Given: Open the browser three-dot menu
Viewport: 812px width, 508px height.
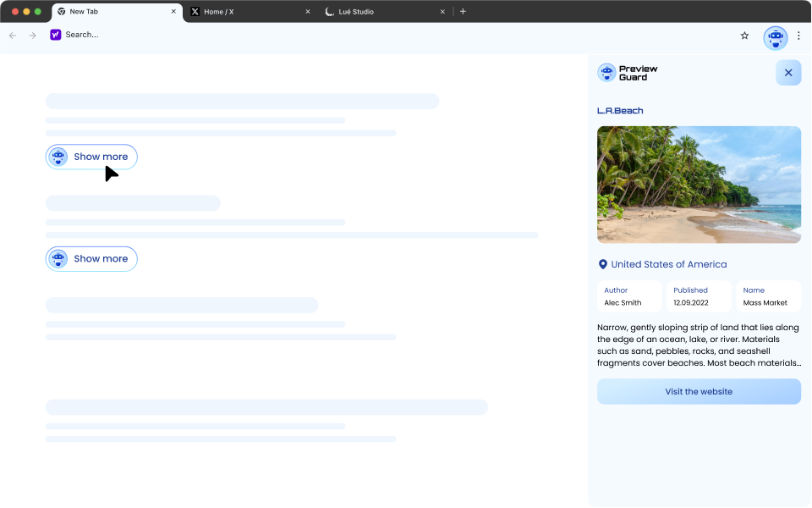Looking at the screenshot, I should click(x=798, y=36).
